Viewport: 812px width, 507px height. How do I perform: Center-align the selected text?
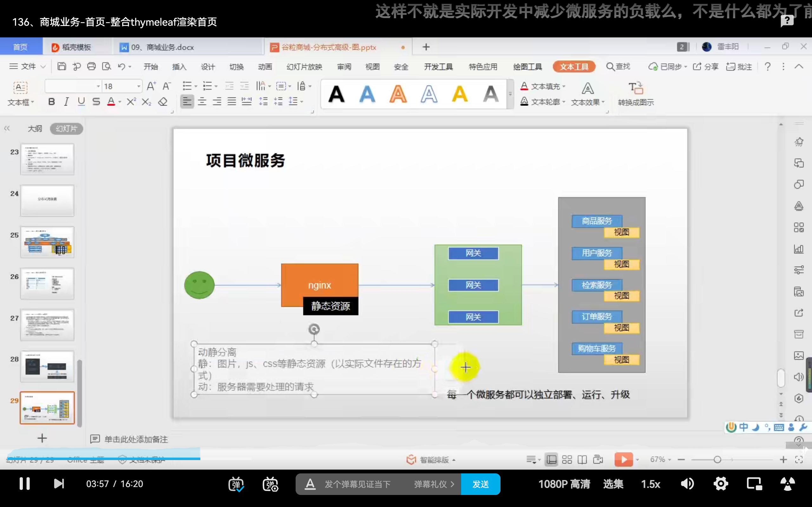[202, 101]
